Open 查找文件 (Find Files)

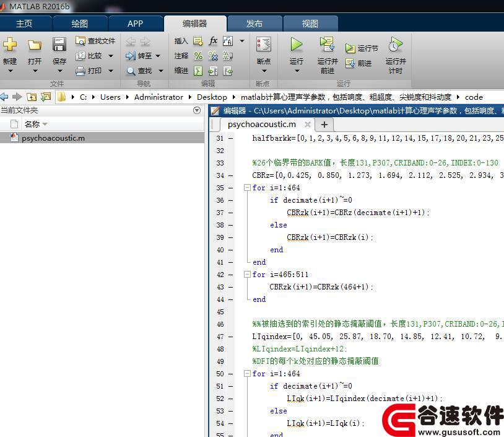point(95,41)
